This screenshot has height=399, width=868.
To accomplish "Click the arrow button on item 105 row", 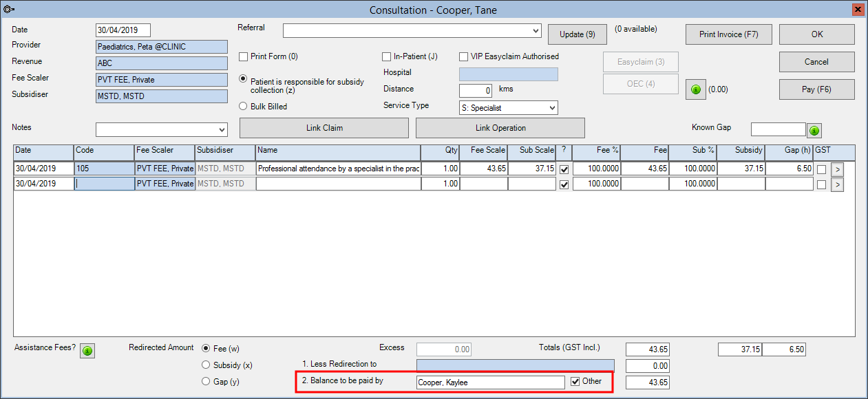I will click(x=837, y=169).
